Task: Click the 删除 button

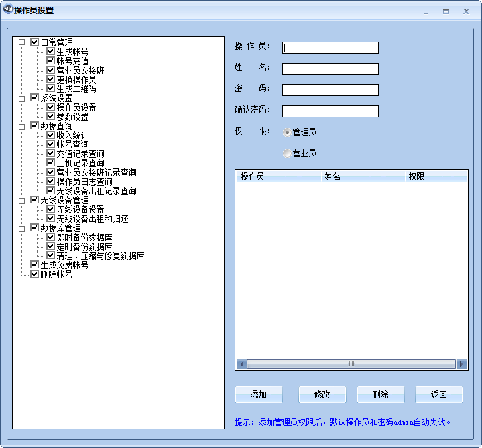Action: tap(381, 394)
